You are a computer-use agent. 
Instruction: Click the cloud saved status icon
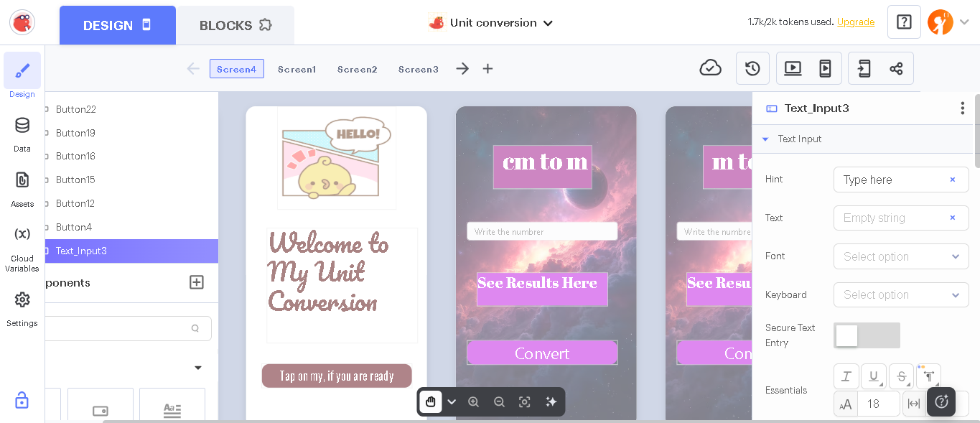click(710, 68)
